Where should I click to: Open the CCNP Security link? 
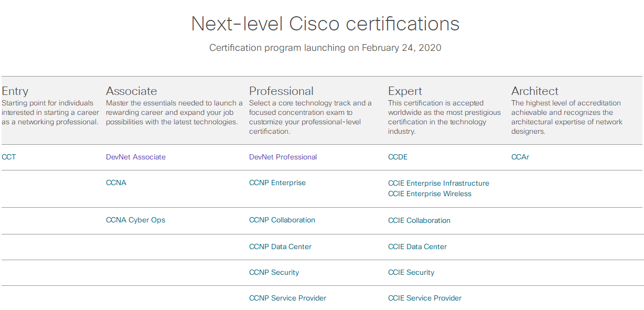click(274, 272)
